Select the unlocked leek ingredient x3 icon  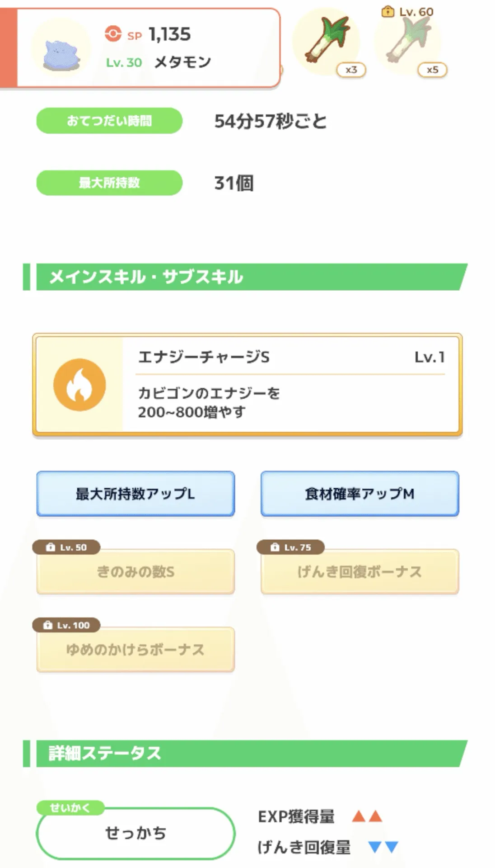(x=326, y=42)
